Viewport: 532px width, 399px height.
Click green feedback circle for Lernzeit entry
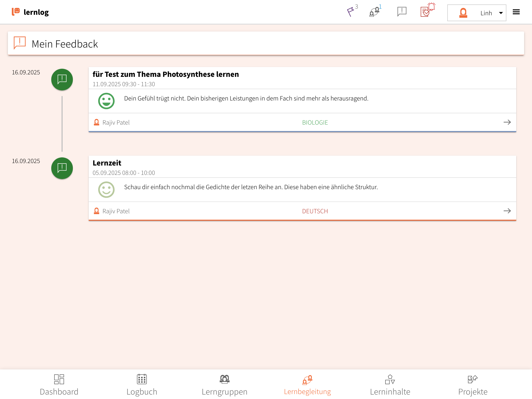[62, 168]
